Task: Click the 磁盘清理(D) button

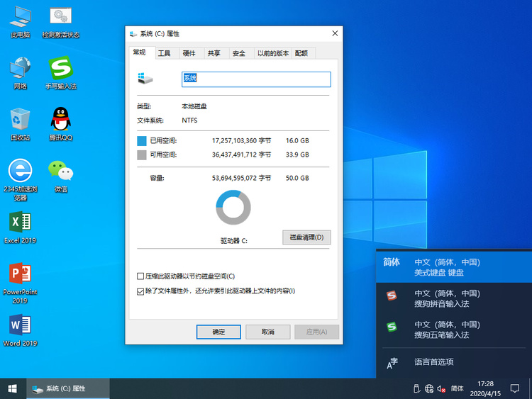Action: (306, 237)
